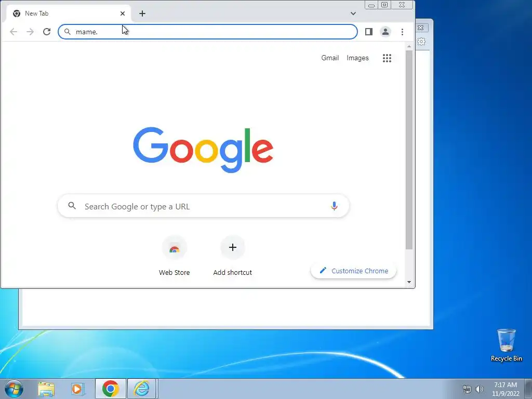Image resolution: width=532 pixels, height=399 pixels.
Task: Click the Google logo
Action: [203, 150]
